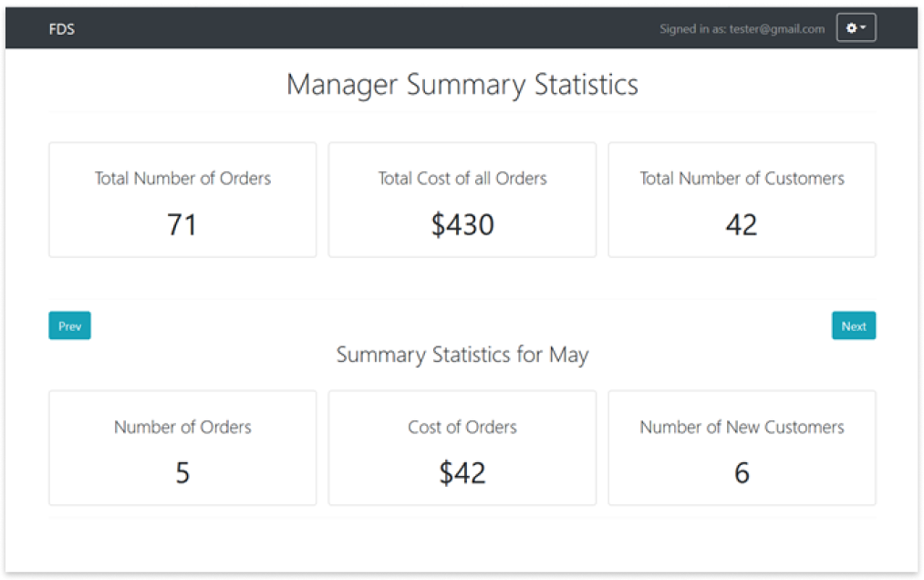Viewport: 924px width, 580px height.
Task: Click the Manager Summary Statistics heading
Action: point(462,85)
